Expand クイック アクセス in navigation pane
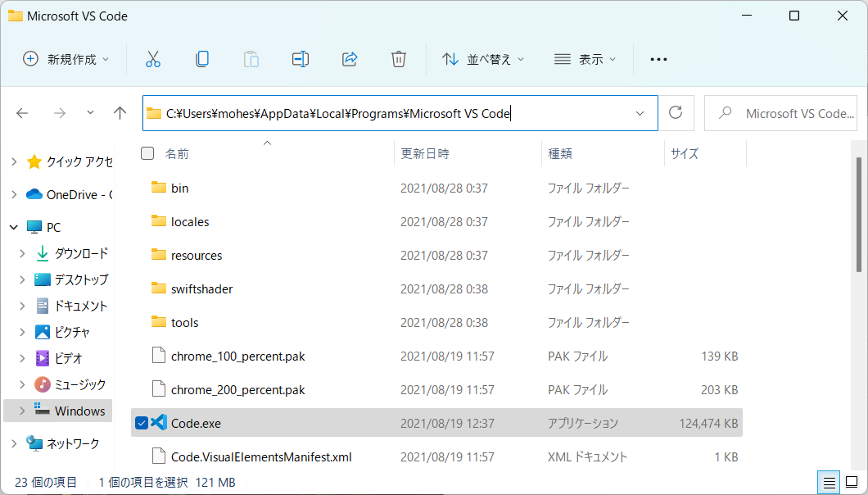The image size is (868, 495). pos(15,162)
